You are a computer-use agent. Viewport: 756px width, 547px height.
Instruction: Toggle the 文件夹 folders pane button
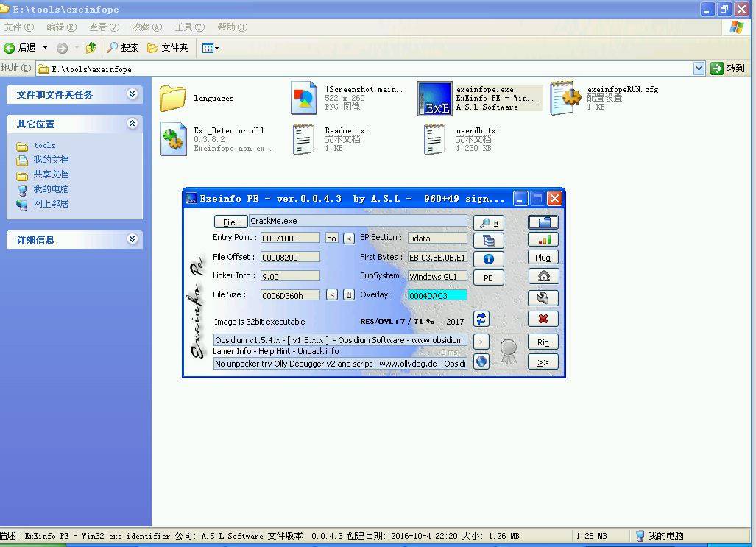167,47
